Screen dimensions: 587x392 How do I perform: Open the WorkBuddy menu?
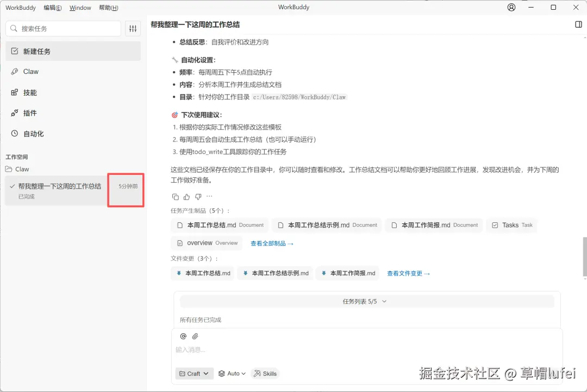pyautogui.click(x=21, y=8)
